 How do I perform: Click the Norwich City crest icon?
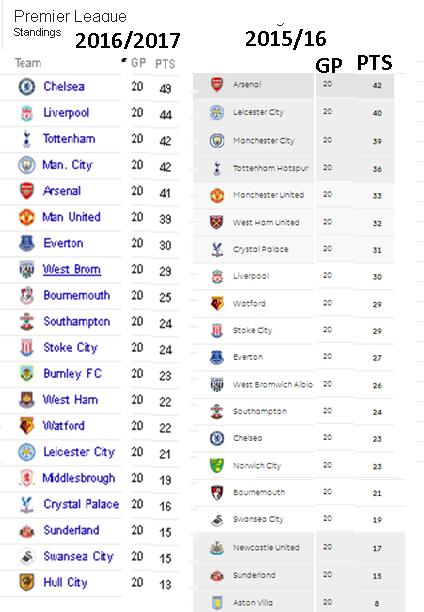[217, 465]
